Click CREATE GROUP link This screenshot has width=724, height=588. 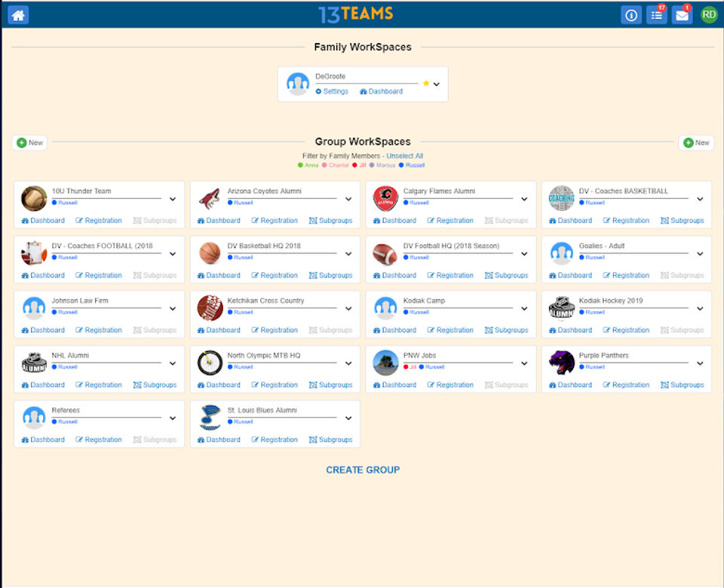(363, 470)
